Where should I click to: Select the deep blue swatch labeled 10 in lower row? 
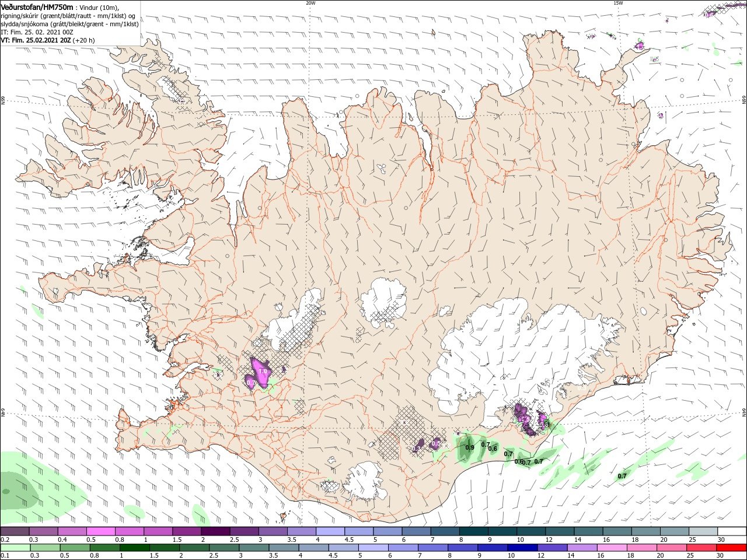coord(522,548)
